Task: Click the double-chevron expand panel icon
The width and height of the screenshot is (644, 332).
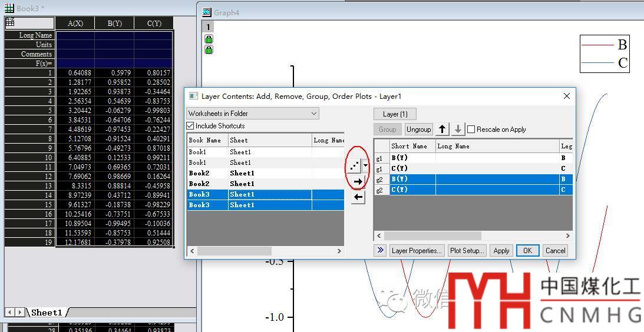Action: (380, 250)
